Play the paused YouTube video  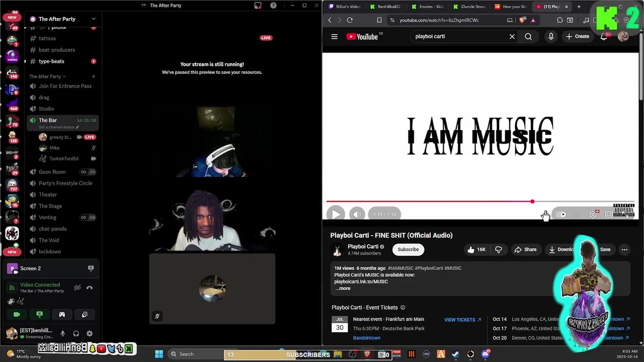336,214
